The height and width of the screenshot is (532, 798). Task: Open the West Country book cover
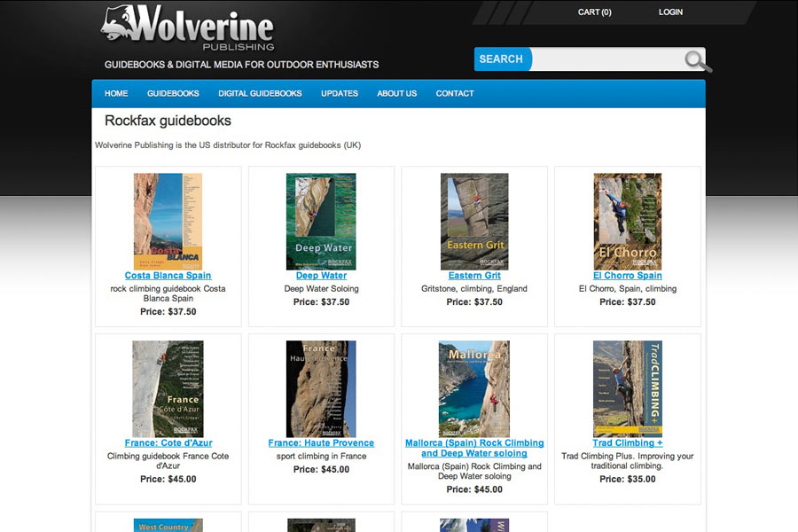point(168,526)
